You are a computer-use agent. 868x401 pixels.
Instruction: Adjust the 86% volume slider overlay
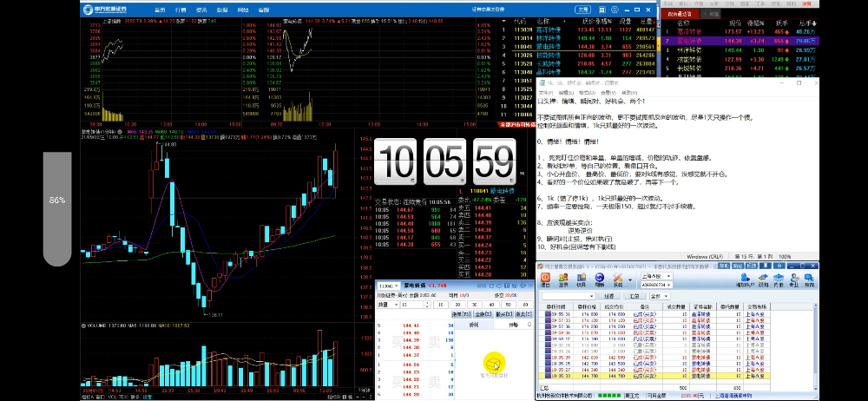click(x=57, y=209)
